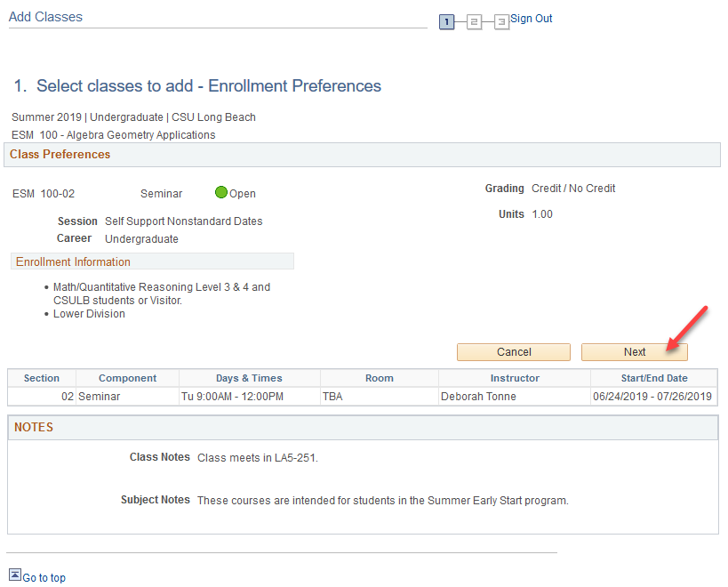Click the Go to top arrow icon
The height and width of the screenshot is (587, 728).
15,575
